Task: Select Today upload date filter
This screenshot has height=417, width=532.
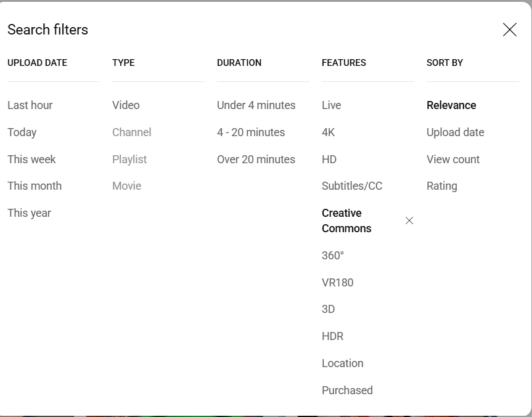Action: (22, 132)
